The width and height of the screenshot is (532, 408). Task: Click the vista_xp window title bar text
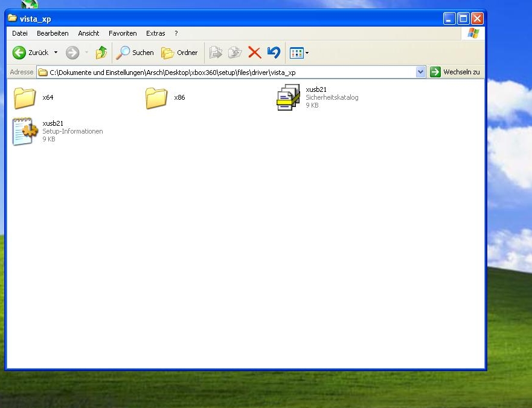(35, 19)
